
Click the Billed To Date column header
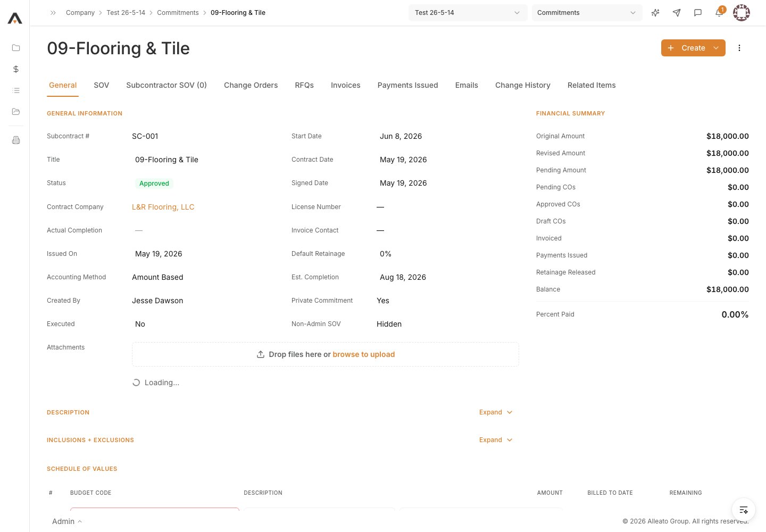(x=610, y=493)
